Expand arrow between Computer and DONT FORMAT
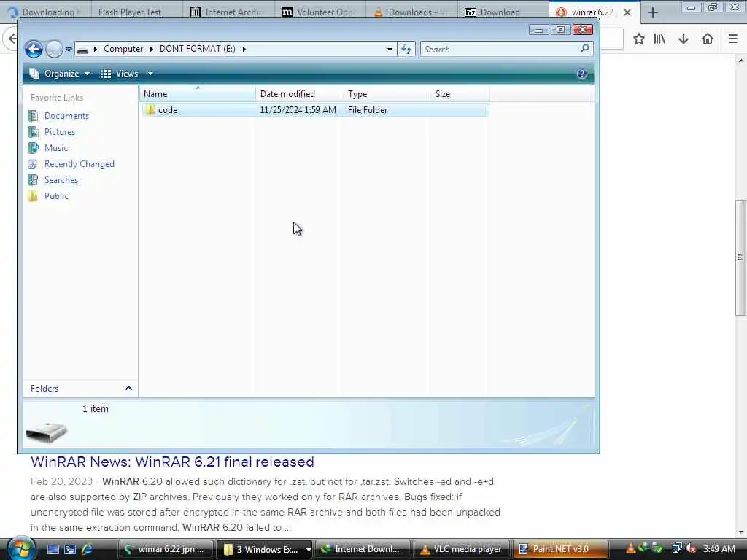 (151, 49)
